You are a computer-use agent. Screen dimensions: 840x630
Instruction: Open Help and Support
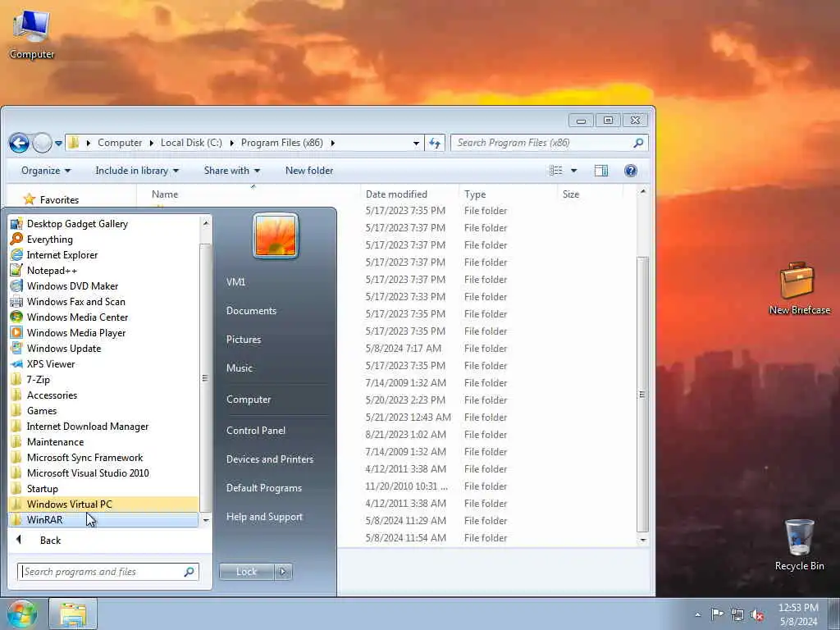coord(264,517)
